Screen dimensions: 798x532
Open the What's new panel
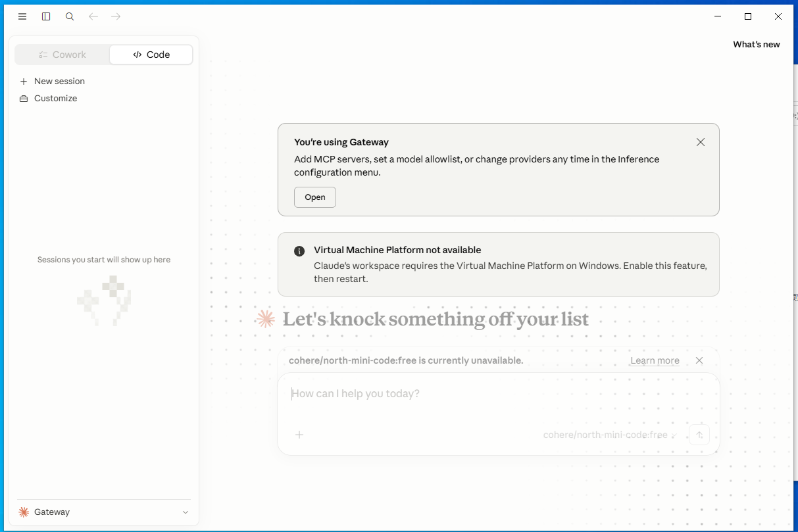tap(757, 45)
